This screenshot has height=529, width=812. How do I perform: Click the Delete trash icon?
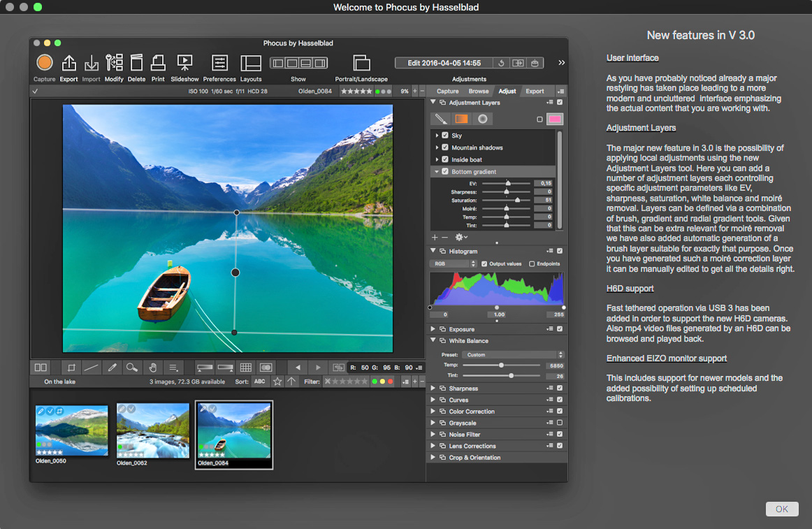point(136,63)
